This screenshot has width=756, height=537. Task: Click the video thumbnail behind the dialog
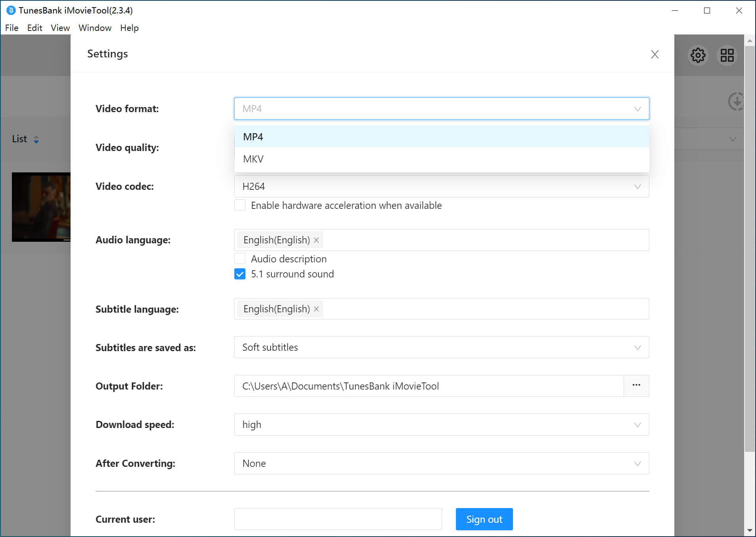tap(41, 207)
